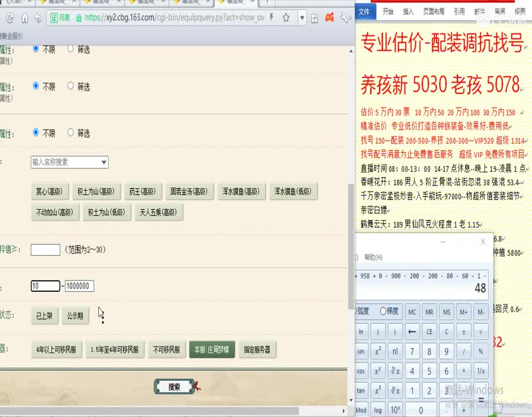Open the 插入 ribbon tab in Word
Image resolution: width=532 pixels, height=417 pixels.
(x=408, y=12)
